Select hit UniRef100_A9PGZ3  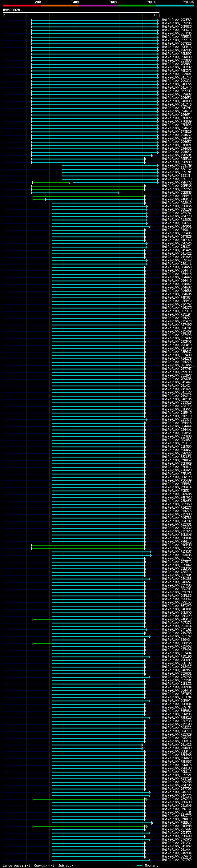(177, 30)
